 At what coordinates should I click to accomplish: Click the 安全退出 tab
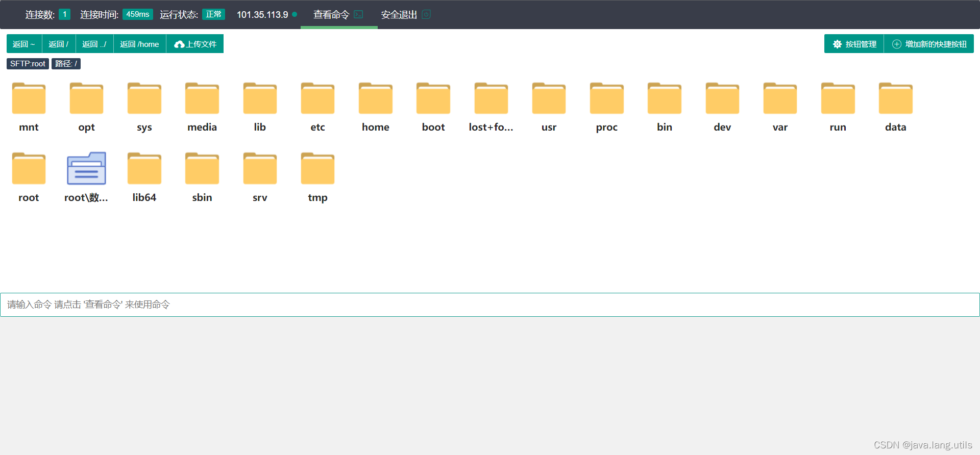pyautogui.click(x=406, y=14)
